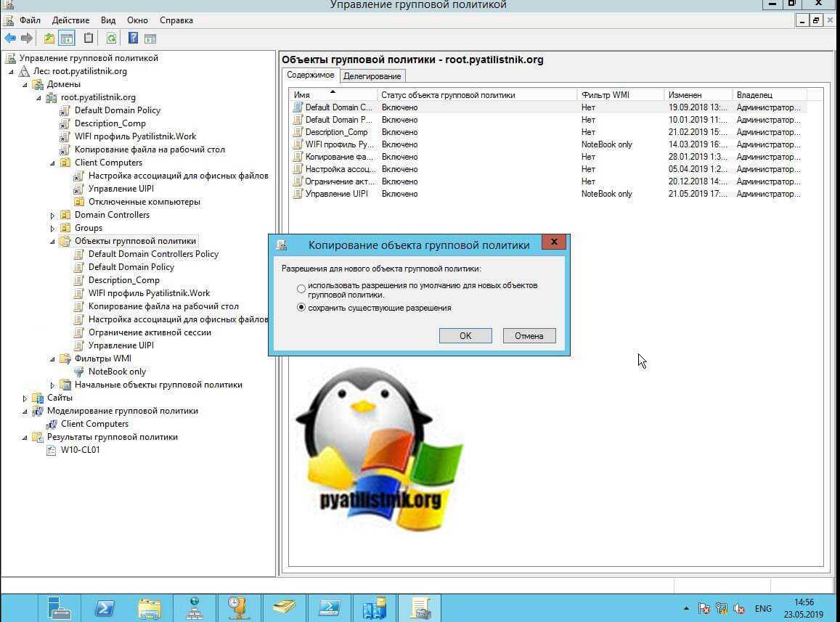This screenshot has height=622, width=840.
Task: Open the Справка menu
Action: 176,20
